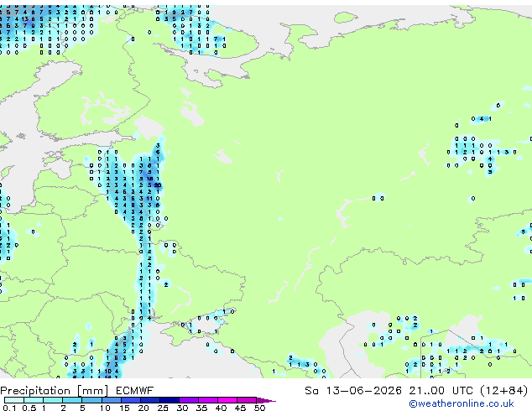The width and height of the screenshot is (532, 411).
Task: Click the legend tick label '0.1'
Action: click(9, 408)
